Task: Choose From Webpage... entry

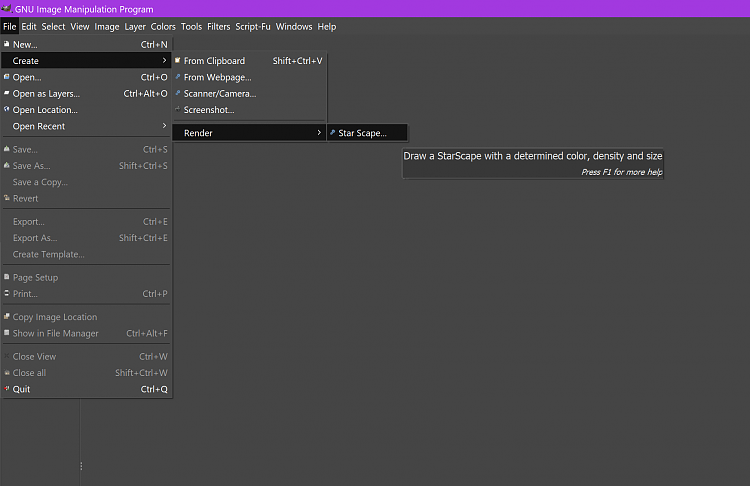Action: tap(249, 77)
